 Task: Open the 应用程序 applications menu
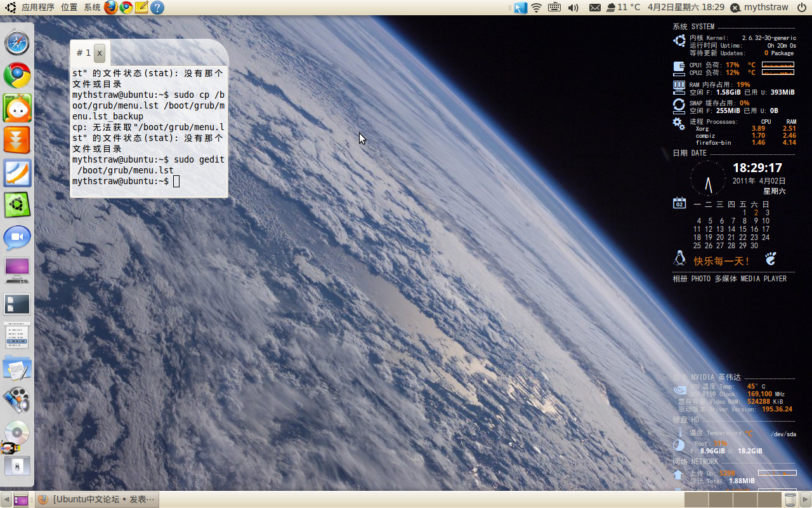(38, 8)
